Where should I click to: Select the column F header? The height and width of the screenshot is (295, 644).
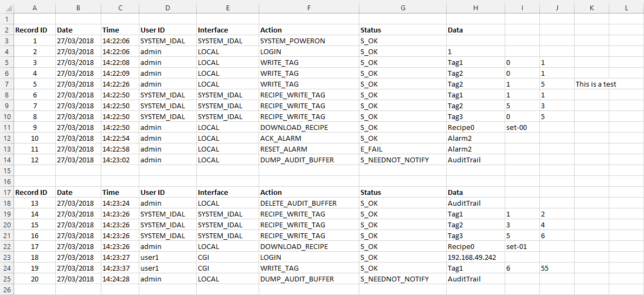(x=308, y=8)
